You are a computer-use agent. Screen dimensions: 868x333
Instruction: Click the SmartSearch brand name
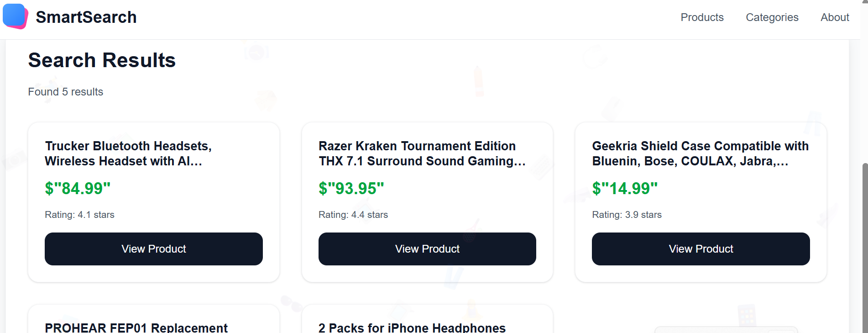(86, 17)
